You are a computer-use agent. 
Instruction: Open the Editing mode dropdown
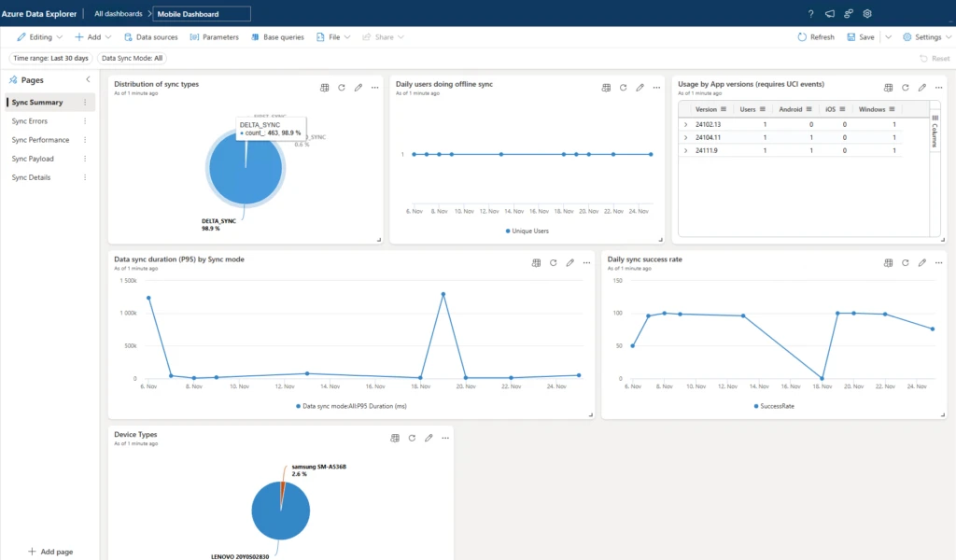40,37
